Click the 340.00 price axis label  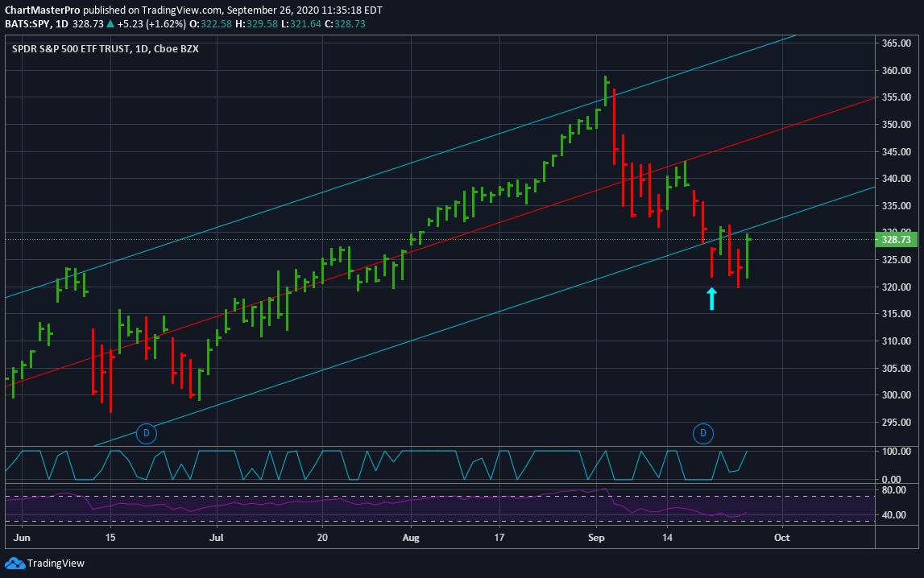point(897,179)
